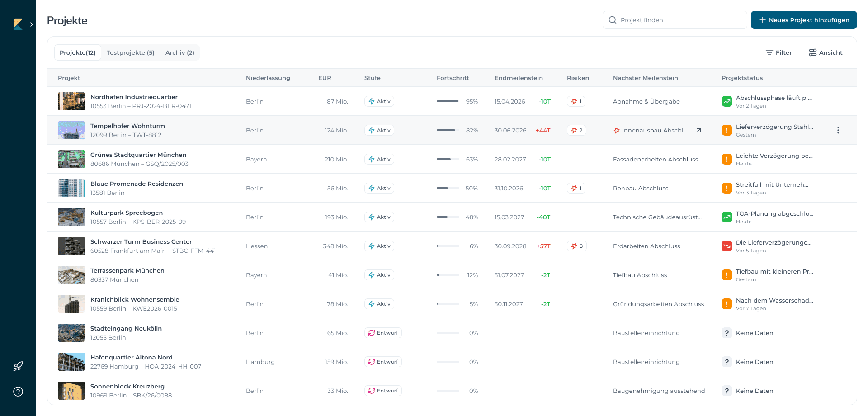Switch to Testprojekte (5) tab
The width and height of the screenshot is (868, 416).
[x=131, y=52]
